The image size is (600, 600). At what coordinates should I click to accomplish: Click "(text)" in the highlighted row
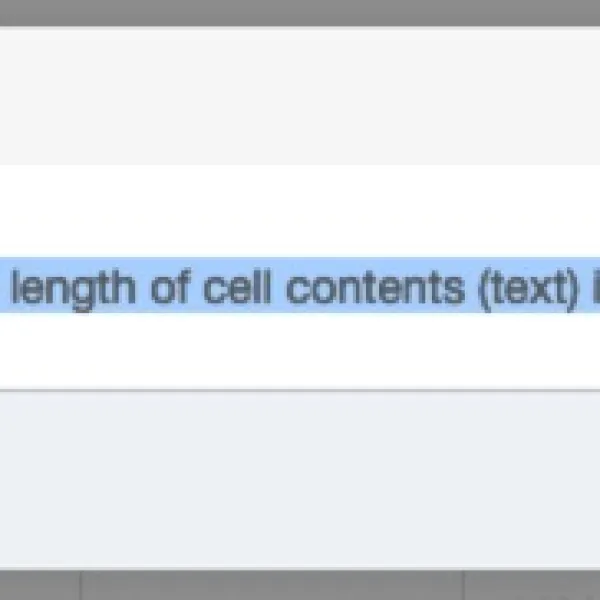(x=527, y=287)
